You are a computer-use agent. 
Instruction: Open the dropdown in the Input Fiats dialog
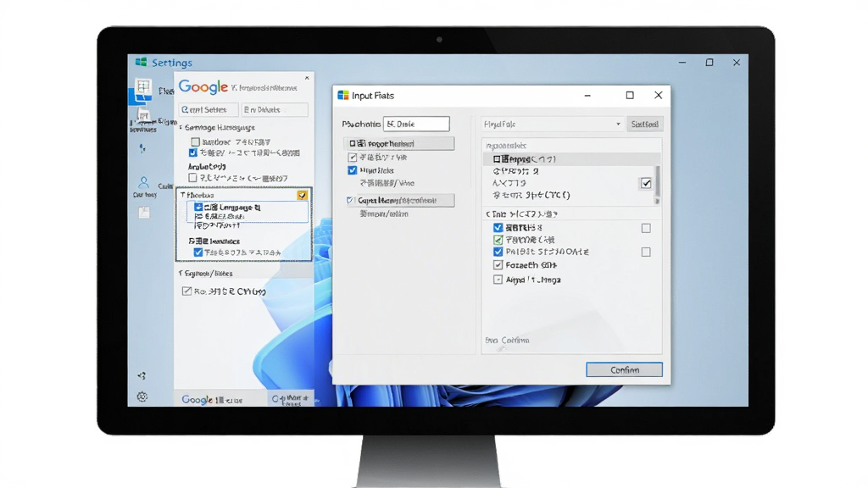553,124
